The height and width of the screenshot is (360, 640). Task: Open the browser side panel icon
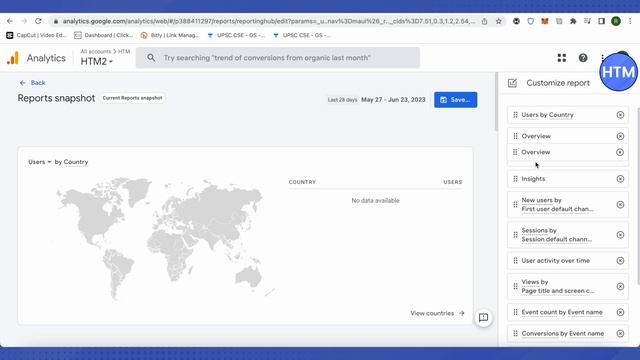click(x=601, y=21)
